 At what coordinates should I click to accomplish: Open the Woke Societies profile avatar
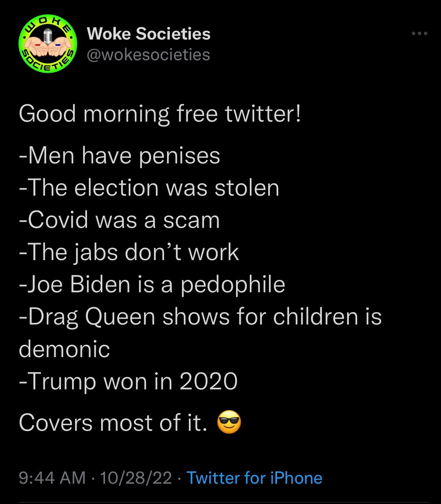48,44
